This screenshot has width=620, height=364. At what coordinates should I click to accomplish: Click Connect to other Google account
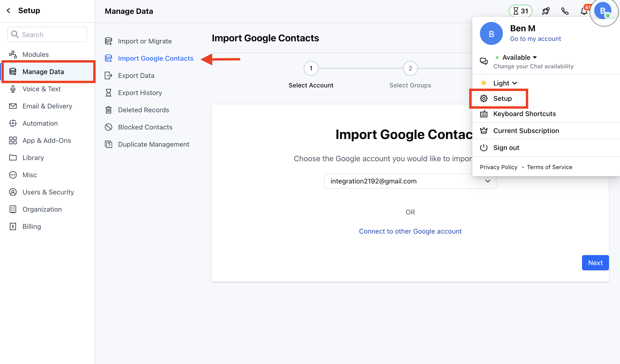pos(410,231)
